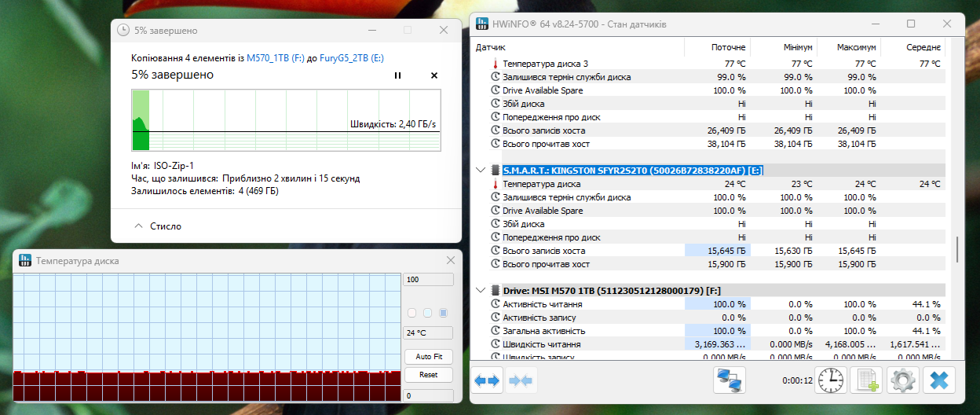Pick the light blue color swatch in graph window
Screen dimensions: 980x415
(x=427, y=313)
